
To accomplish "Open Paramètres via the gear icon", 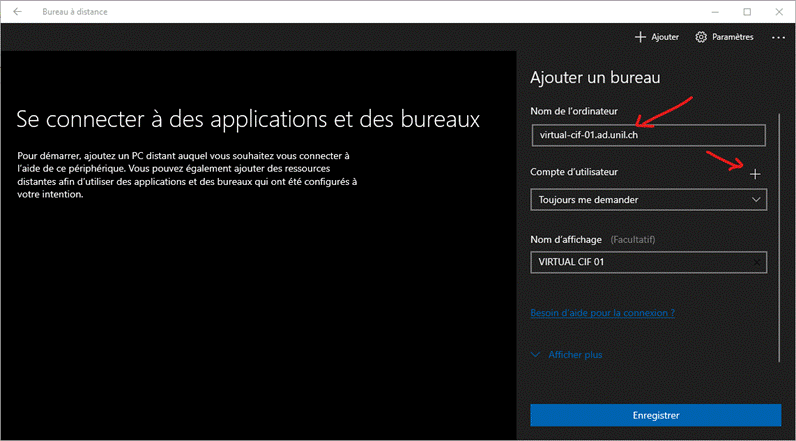I will tap(702, 37).
